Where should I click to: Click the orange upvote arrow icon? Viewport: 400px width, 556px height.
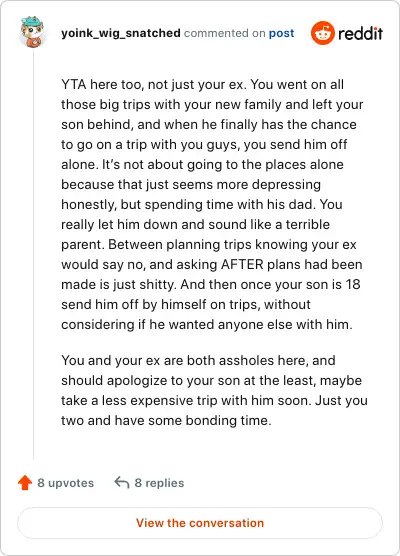pyautogui.click(x=25, y=483)
